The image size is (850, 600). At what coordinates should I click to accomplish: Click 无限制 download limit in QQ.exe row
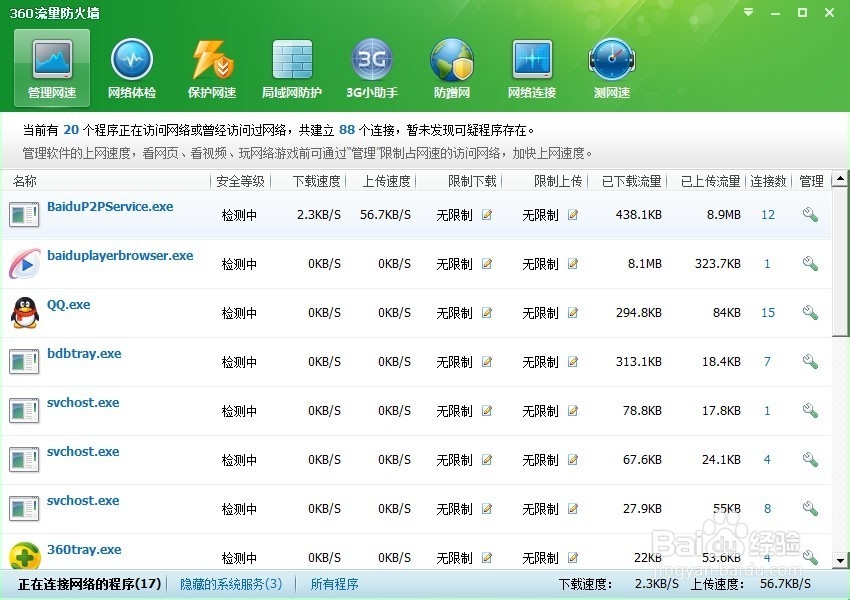[x=454, y=313]
